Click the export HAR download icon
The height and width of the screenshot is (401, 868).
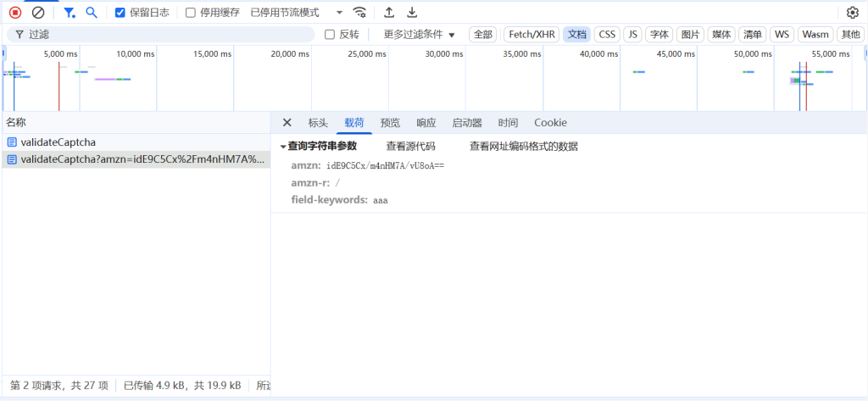pyautogui.click(x=412, y=13)
